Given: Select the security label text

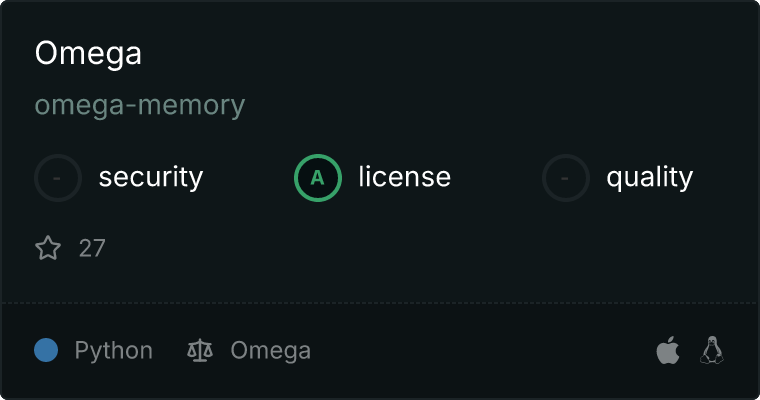Looking at the screenshot, I should coord(150,178).
